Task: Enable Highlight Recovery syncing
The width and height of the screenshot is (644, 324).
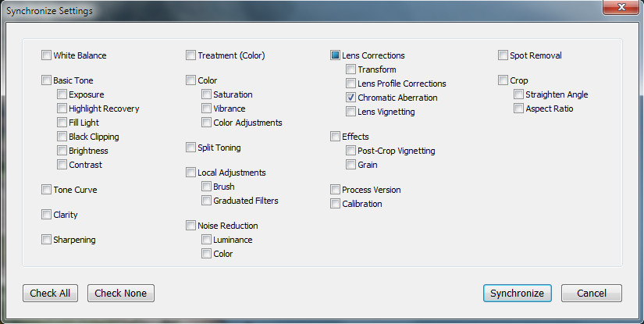Action: (x=62, y=108)
